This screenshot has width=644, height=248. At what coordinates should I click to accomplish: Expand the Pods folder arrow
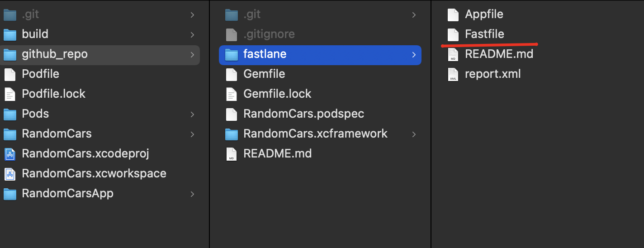(192, 114)
